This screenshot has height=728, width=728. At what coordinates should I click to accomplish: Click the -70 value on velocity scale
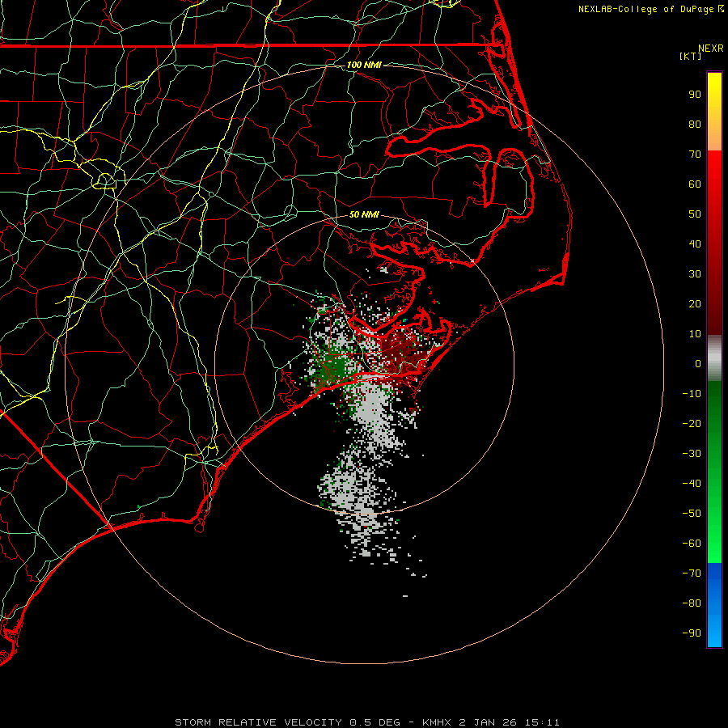[x=692, y=574]
